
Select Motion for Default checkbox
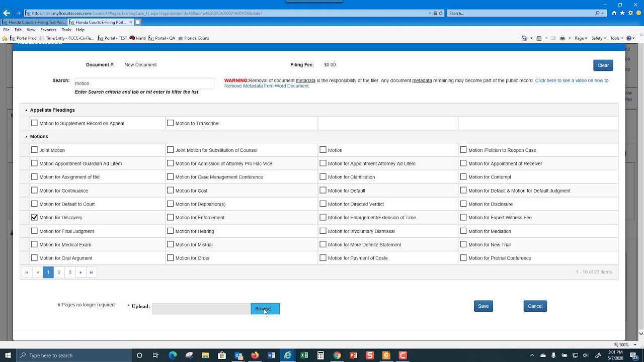[323, 190]
